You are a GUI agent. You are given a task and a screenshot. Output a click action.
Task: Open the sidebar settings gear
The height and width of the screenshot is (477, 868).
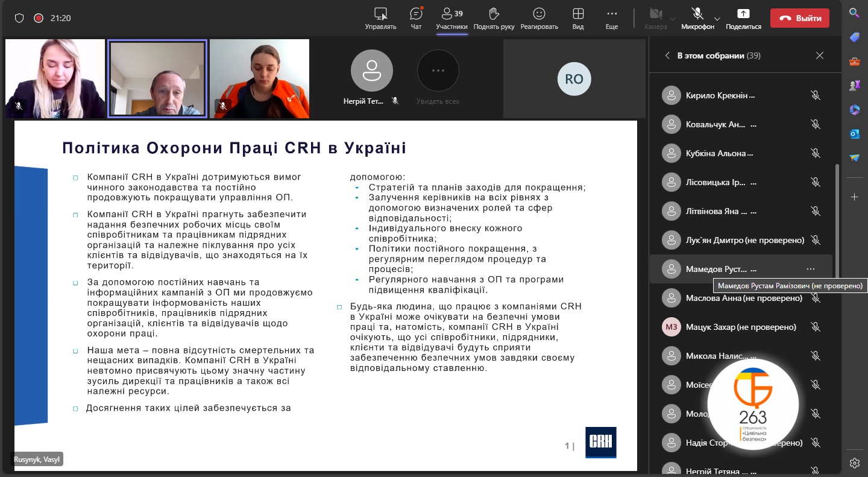click(x=854, y=463)
